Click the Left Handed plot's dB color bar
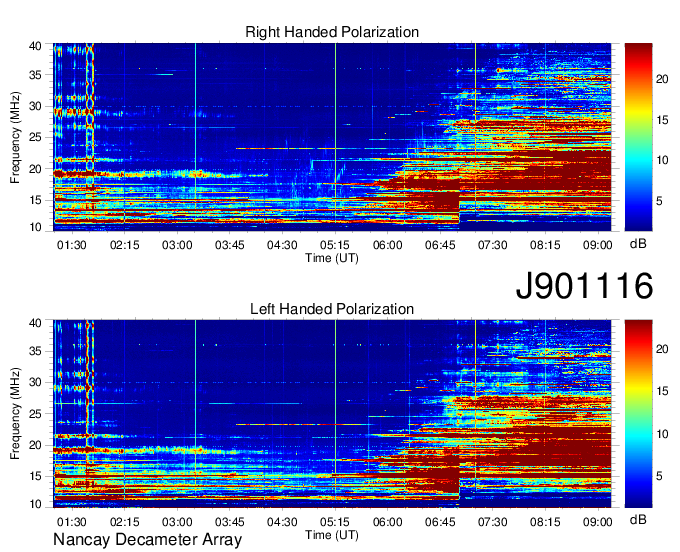This screenshot has height=552, width=680. 638,414
